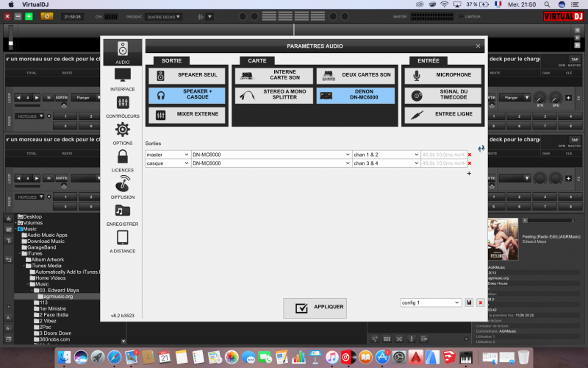Open the Interface settings section
Image resolution: width=588 pixels, height=368 pixels.
pos(122,79)
